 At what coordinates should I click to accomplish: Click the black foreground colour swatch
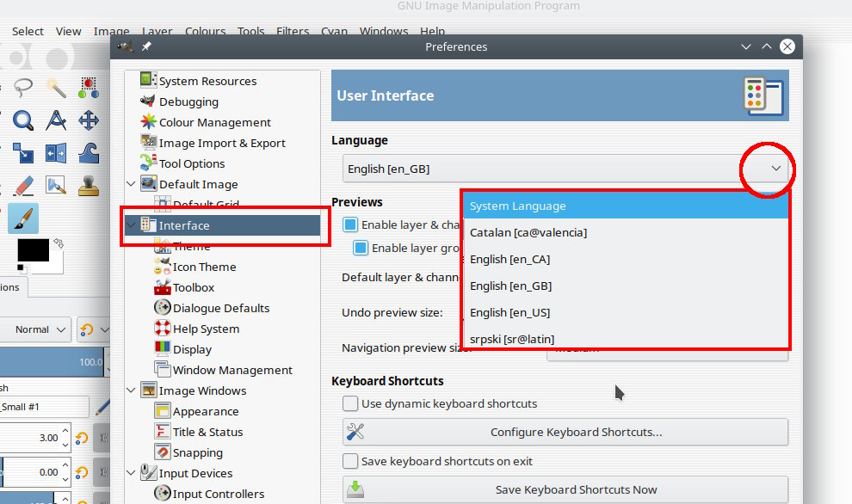point(33,251)
